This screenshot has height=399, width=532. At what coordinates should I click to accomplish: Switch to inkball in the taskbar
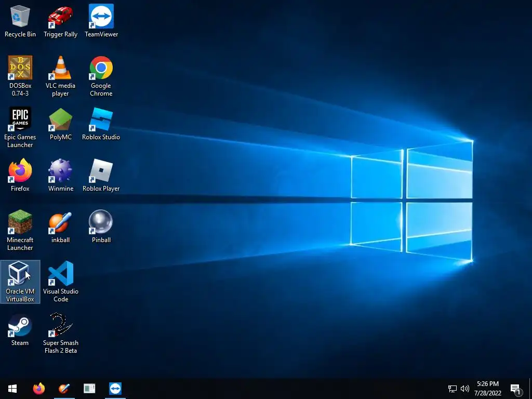(64, 389)
